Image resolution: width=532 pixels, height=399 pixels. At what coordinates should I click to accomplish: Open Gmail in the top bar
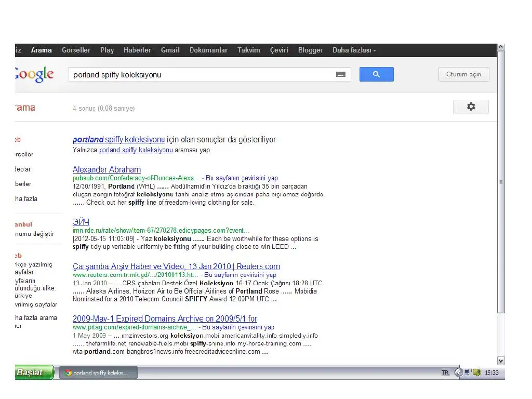(170, 50)
